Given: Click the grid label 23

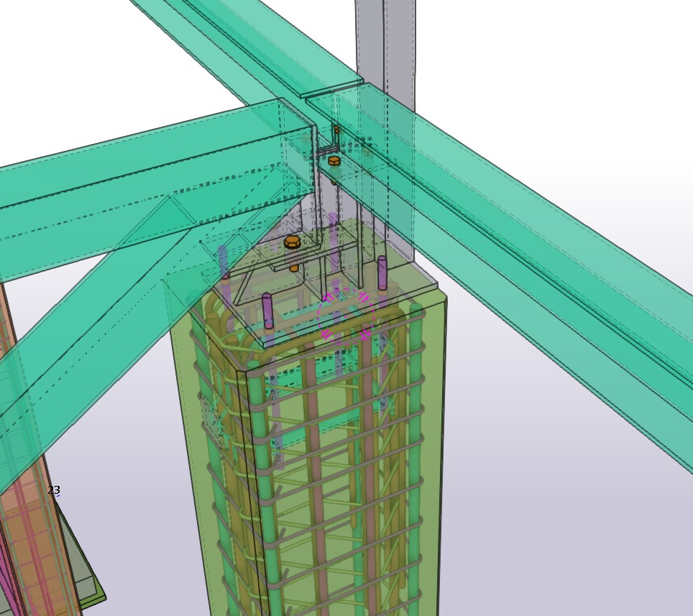Looking at the screenshot, I should click(x=54, y=490).
